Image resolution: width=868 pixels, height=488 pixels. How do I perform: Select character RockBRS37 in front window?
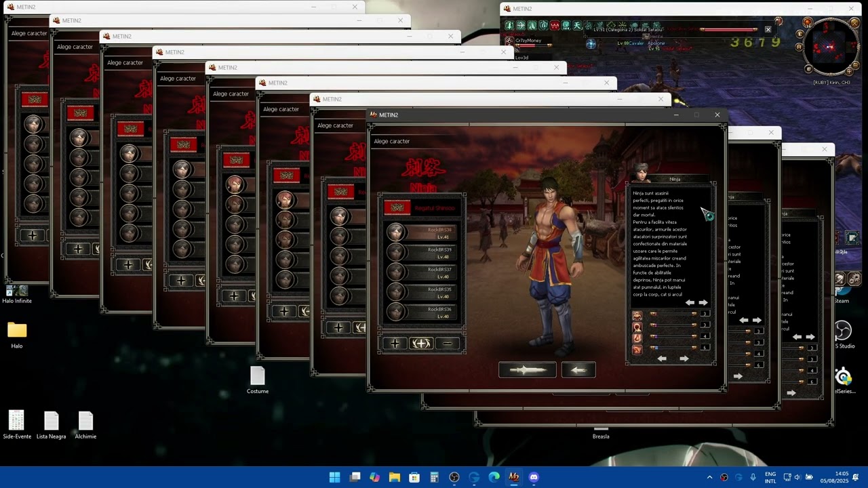pos(422,272)
